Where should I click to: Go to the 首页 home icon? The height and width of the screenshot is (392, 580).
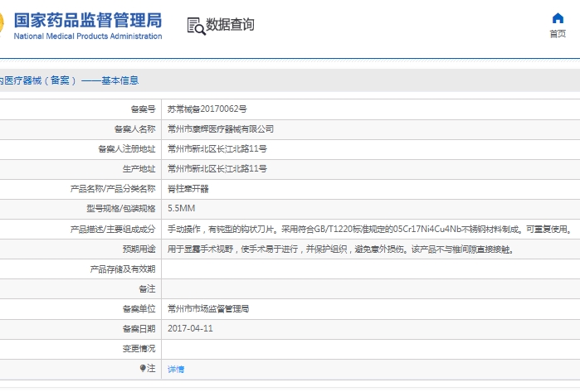point(558,18)
